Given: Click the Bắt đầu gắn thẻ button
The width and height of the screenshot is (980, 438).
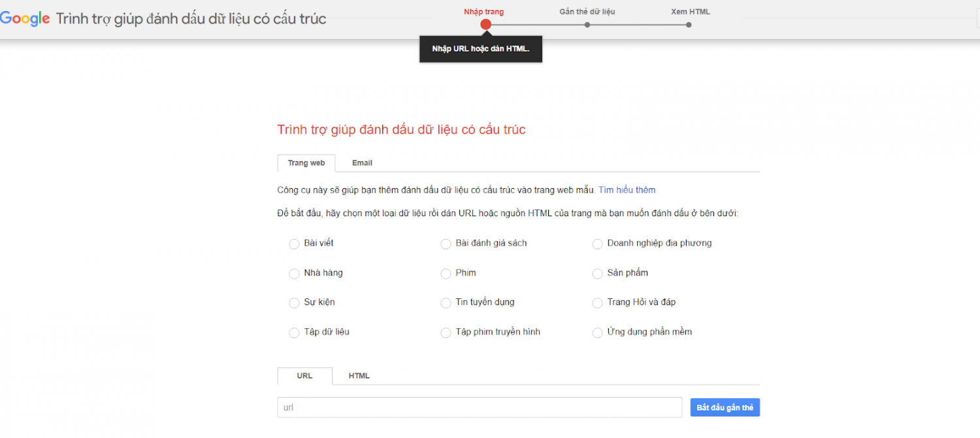Looking at the screenshot, I should point(725,407).
